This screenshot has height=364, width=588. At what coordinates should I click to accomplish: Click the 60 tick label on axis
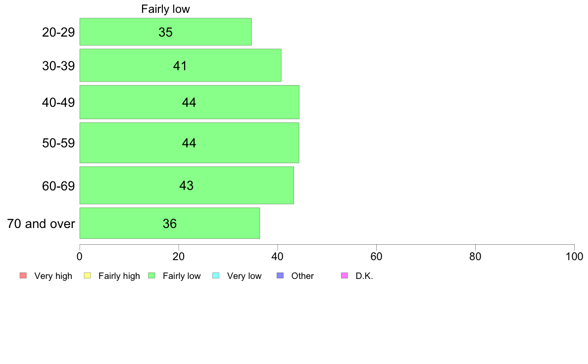click(376, 256)
